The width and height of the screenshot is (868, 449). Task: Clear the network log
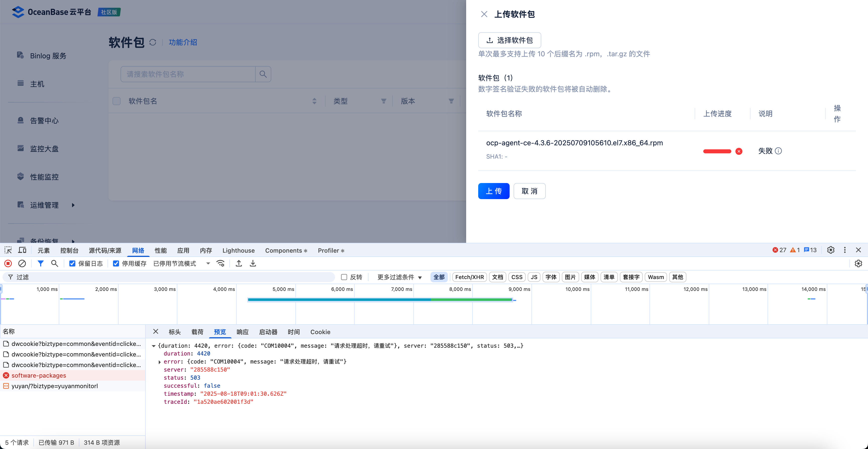point(22,263)
